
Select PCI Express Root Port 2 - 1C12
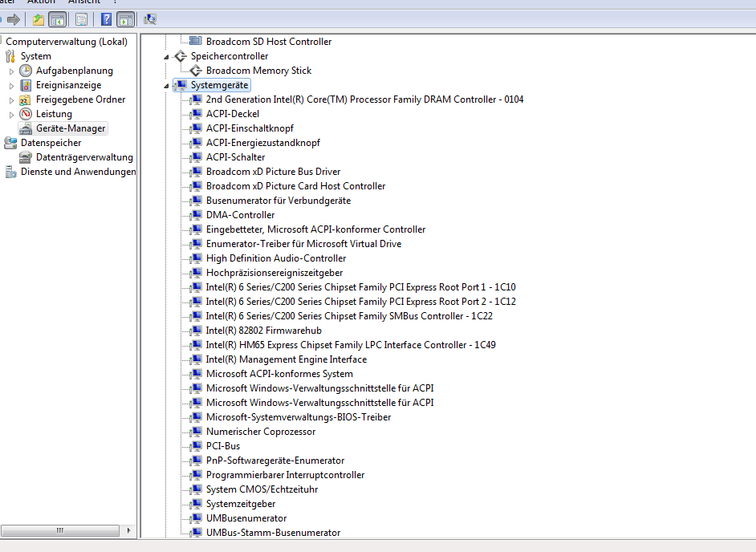point(360,302)
